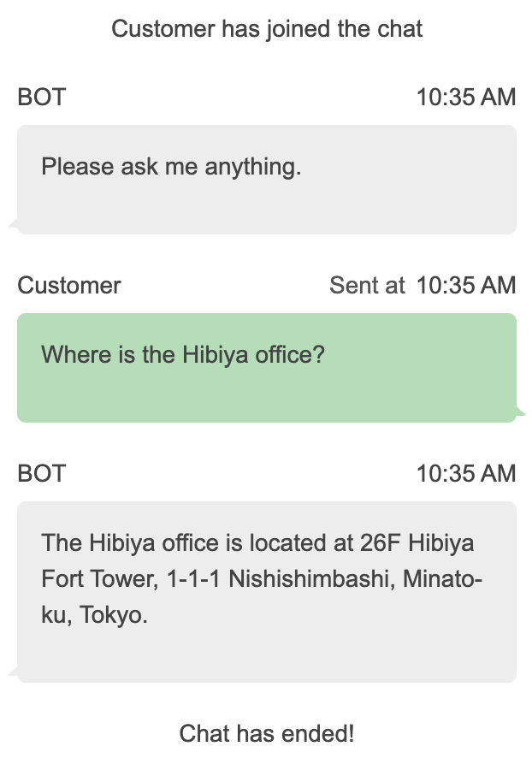Click the "Sent at" label
Viewport: 532px width, 770px height.
pyautogui.click(x=367, y=286)
